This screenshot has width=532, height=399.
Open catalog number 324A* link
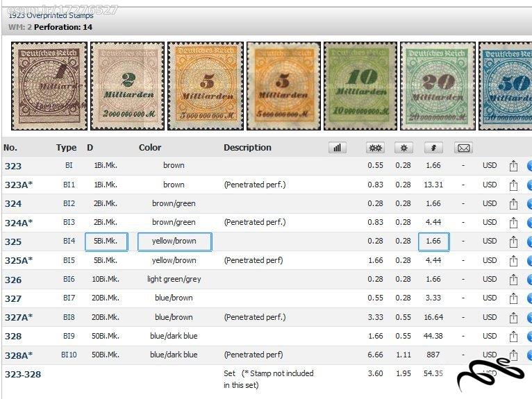[x=19, y=223]
